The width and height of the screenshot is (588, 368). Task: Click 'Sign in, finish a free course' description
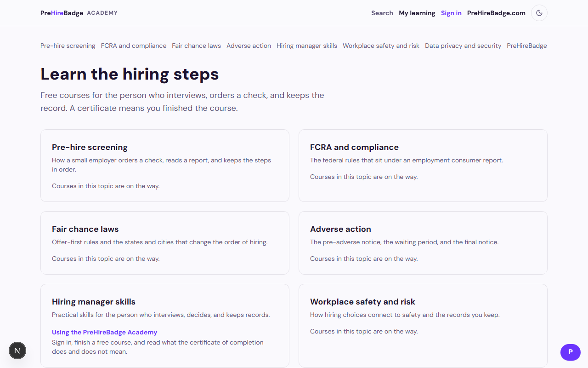(x=158, y=347)
